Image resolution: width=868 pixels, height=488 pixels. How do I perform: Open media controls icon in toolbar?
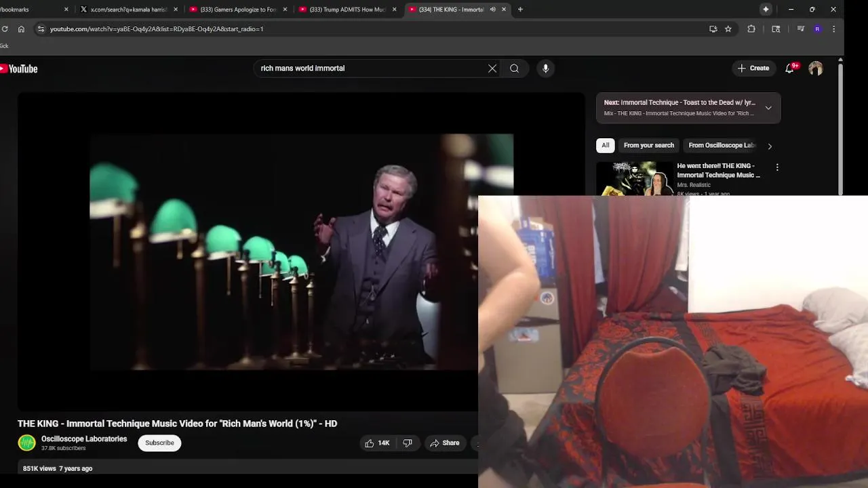tap(801, 29)
